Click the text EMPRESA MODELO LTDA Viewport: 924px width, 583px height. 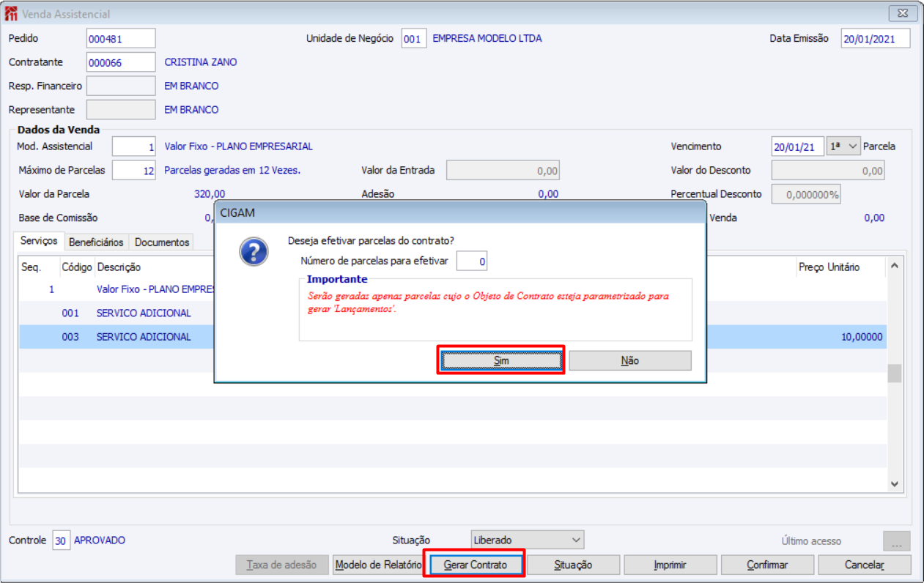pyautogui.click(x=487, y=38)
